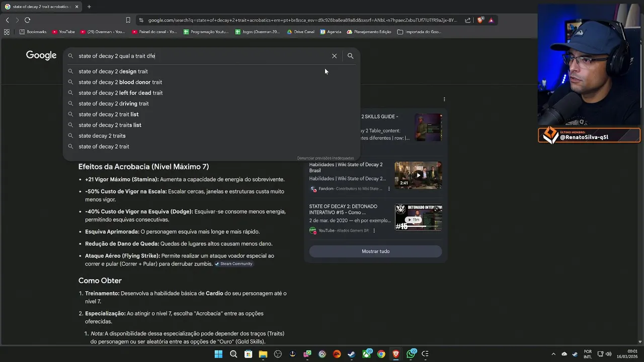Open the Drive Canal bookmark
Screen dimensions: 644x362
tap(300, 32)
